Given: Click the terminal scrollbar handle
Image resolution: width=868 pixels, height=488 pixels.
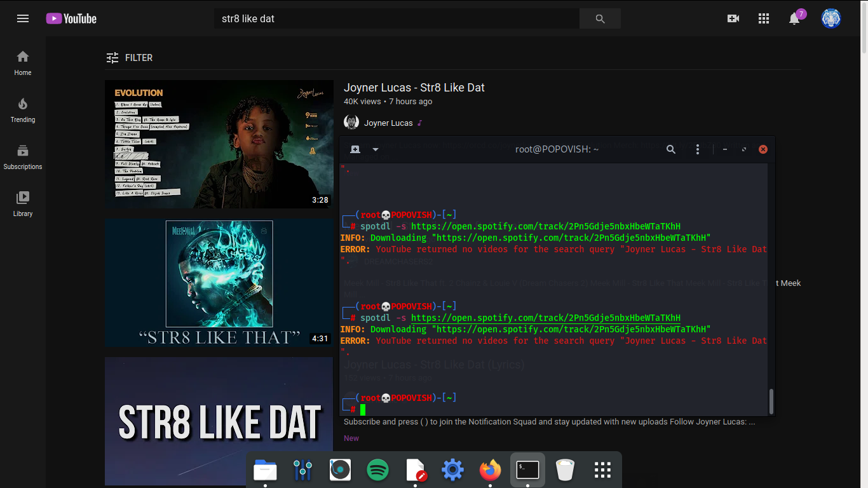Looking at the screenshot, I should pos(771,401).
